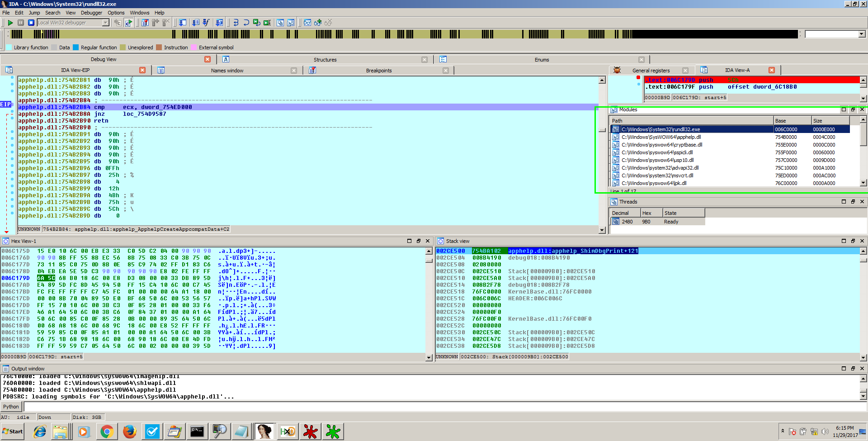Click the Step into toolbar icon
The width and height of the screenshot is (868, 441).
(236, 23)
